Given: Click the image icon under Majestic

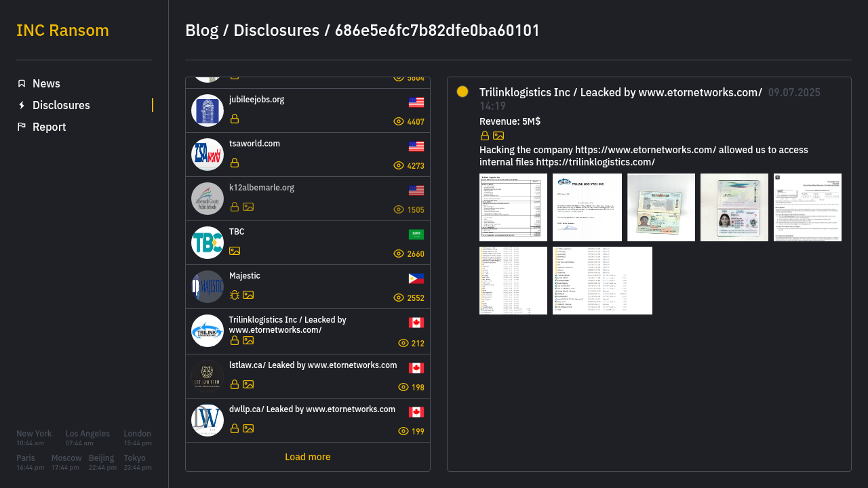Looking at the screenshot, I should pos(248,295).
